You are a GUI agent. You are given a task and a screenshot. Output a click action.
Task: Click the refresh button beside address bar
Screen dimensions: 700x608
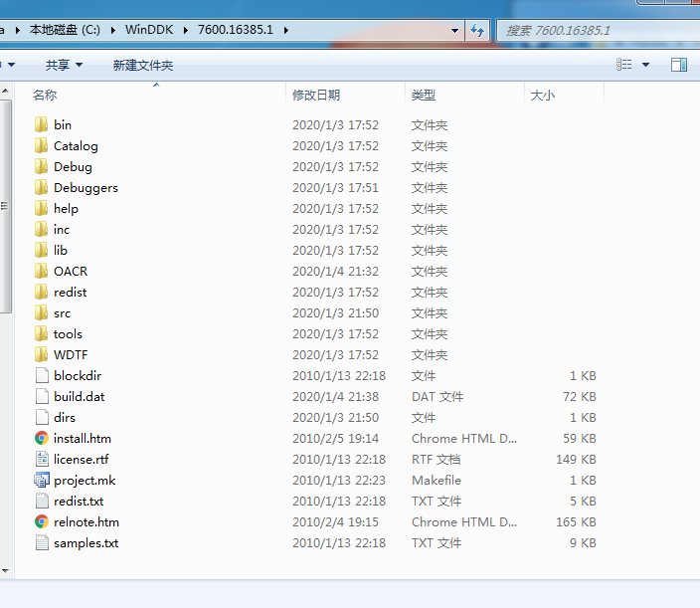pos(477,31)
